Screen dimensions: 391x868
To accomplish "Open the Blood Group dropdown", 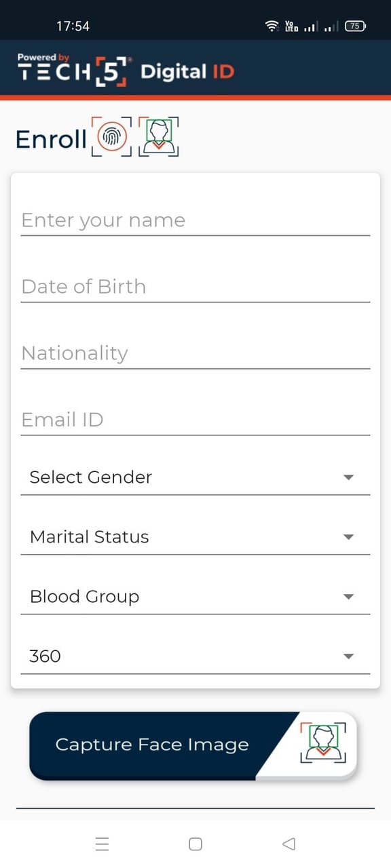I will click(195, 596).
